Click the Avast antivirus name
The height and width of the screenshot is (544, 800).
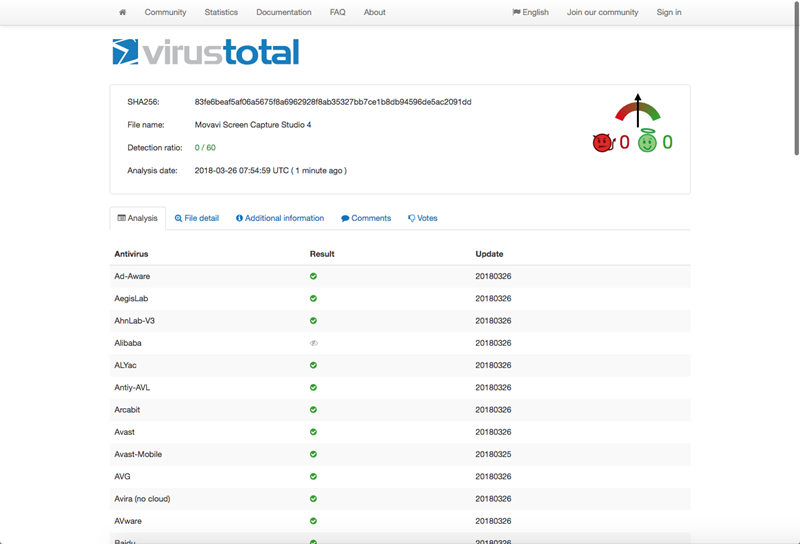tap(124, 432)
